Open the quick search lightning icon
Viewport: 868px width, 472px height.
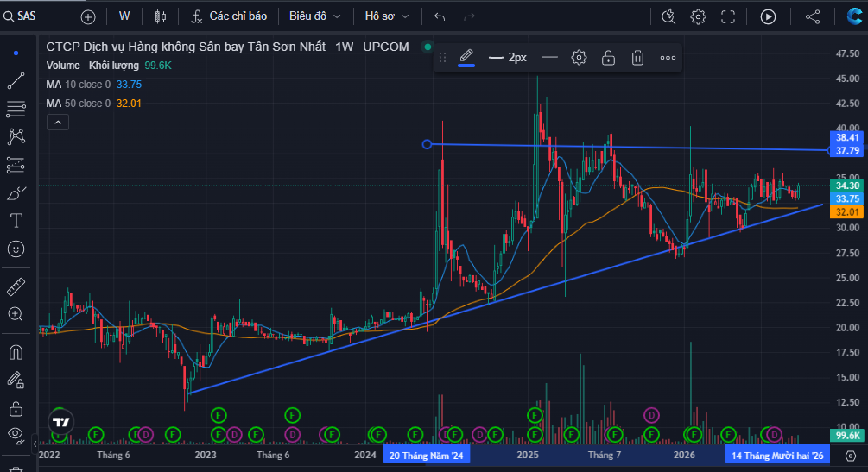click(x=668, y=16)
